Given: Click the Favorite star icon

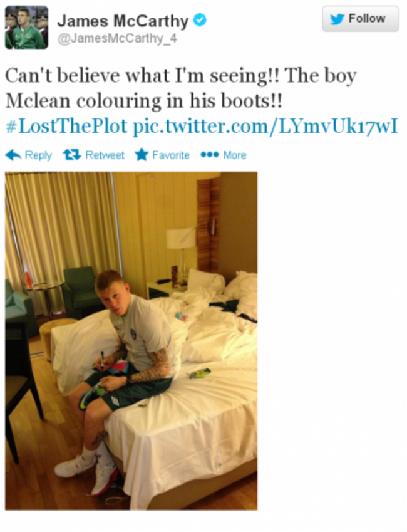Looking at the screenshot, I should 142,155.
